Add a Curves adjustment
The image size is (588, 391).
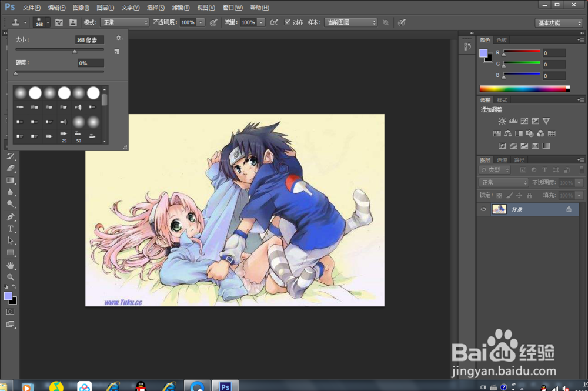pyautogui.click(x=524, y=121)
